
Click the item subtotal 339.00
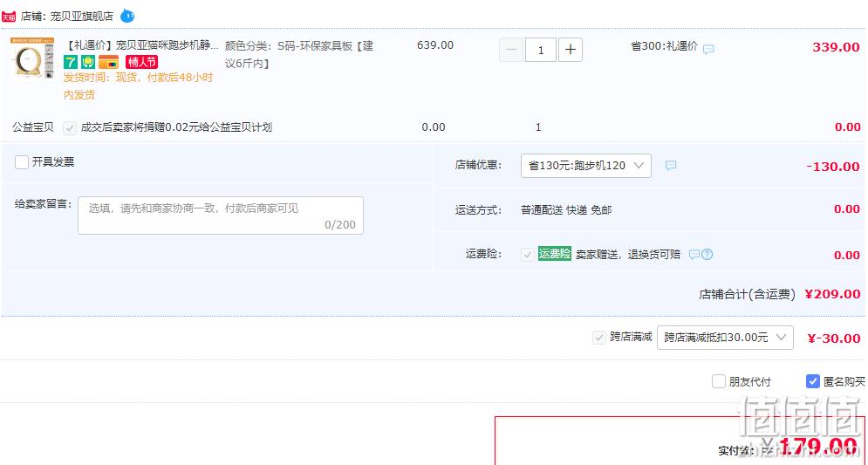coord(836,47)
